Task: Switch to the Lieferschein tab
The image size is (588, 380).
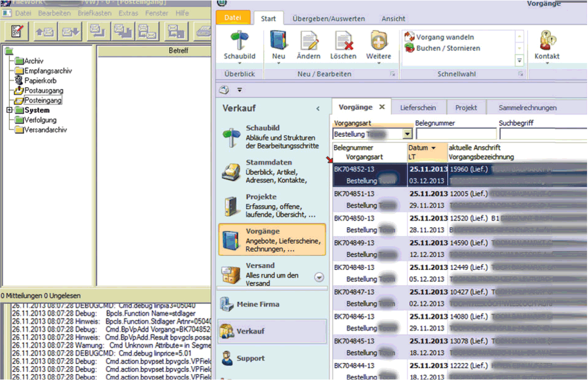Action: coord(418,108)
